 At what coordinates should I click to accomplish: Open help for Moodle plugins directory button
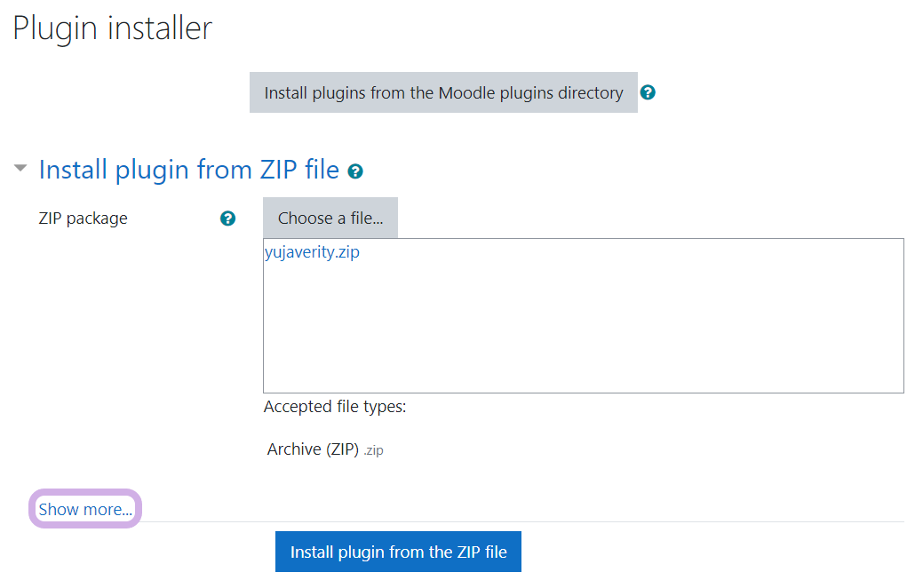click(648, 92)
